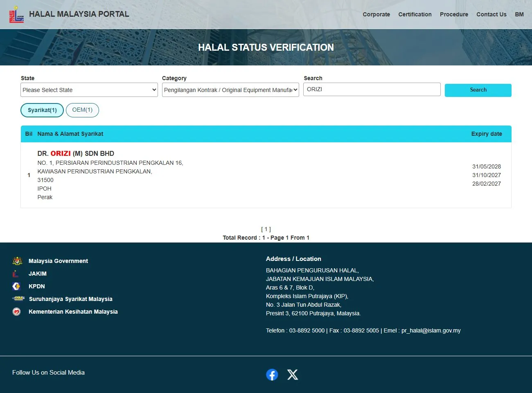
Task: Click the cyan Search button
Action: (x=478, y=90)
